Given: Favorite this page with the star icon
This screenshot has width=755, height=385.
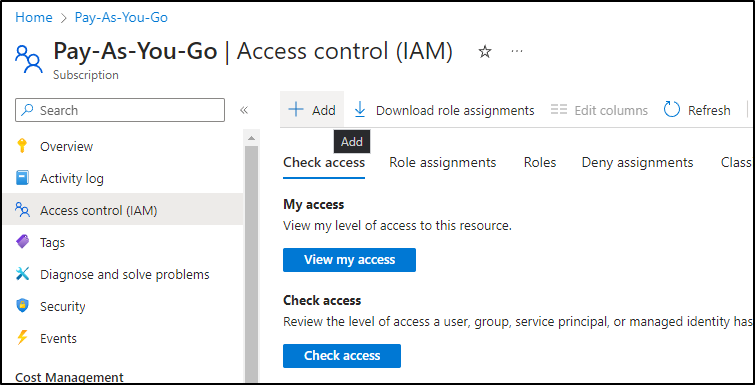Looking at the screenshot, I should tap(484, 51).
